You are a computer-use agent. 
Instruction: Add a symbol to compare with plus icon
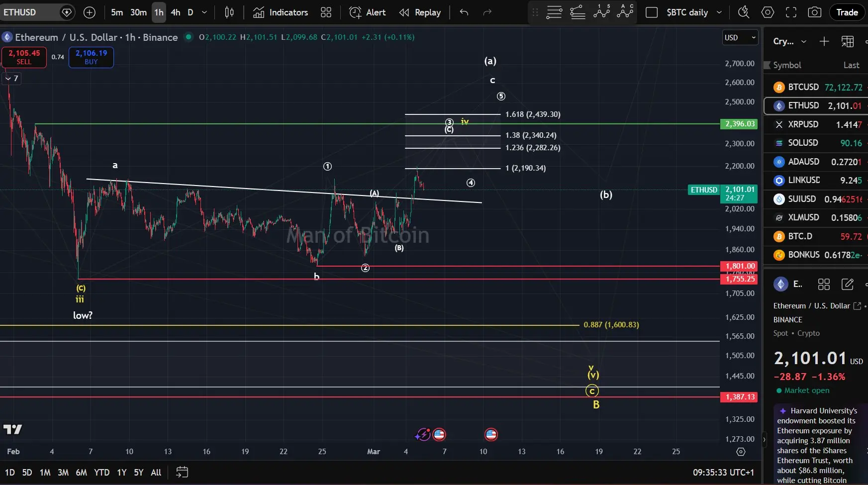tap(90, 12)
